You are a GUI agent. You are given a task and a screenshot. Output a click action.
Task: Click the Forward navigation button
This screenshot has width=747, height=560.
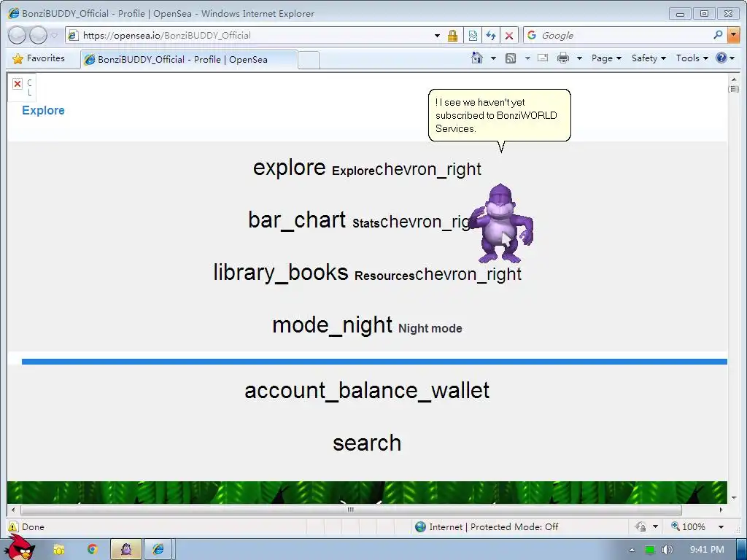pos(38,35)
